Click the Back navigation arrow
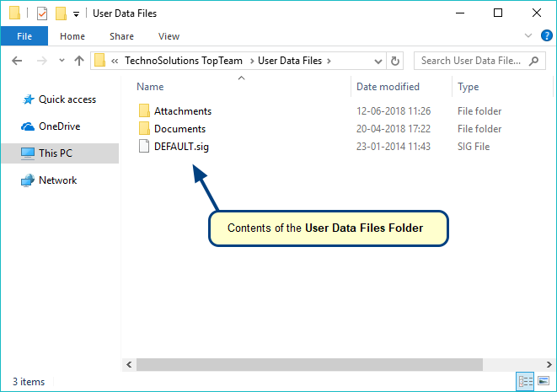Viewport: 557px width, 392px height. pos(18,61)
